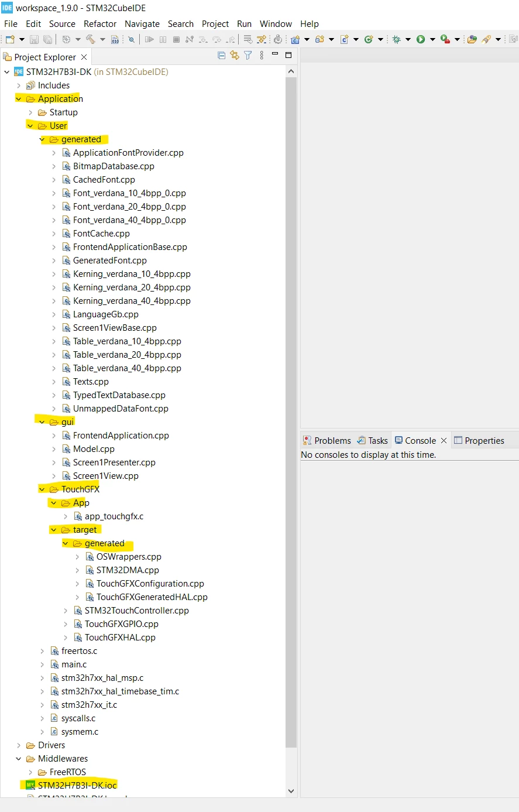This screenshot has width=519, height=812.
Task: Select syscalls.c file
Action: point(78,718)
